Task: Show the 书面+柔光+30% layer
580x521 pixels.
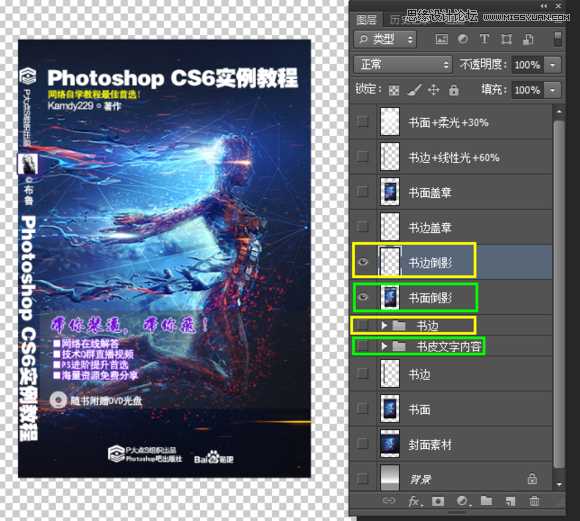Action: click(363, 122)
